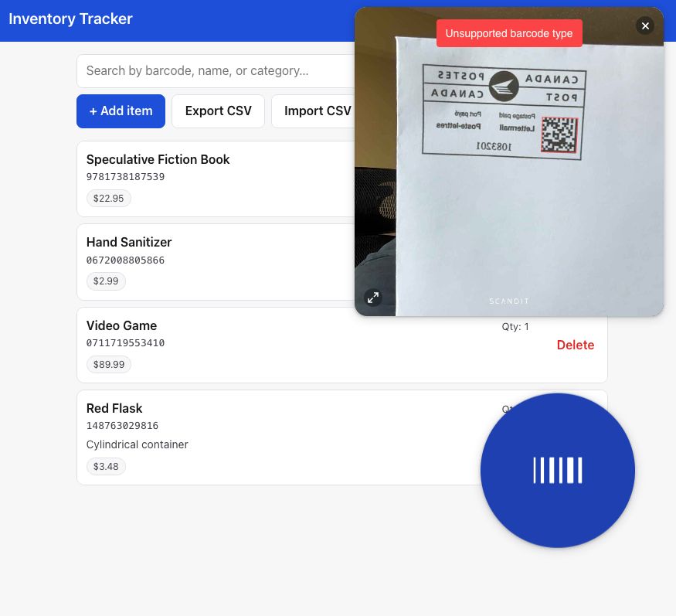This screenshot has height=616, width=676.
Task: Delete the Video Game item
Action: [x=575, y=345]
